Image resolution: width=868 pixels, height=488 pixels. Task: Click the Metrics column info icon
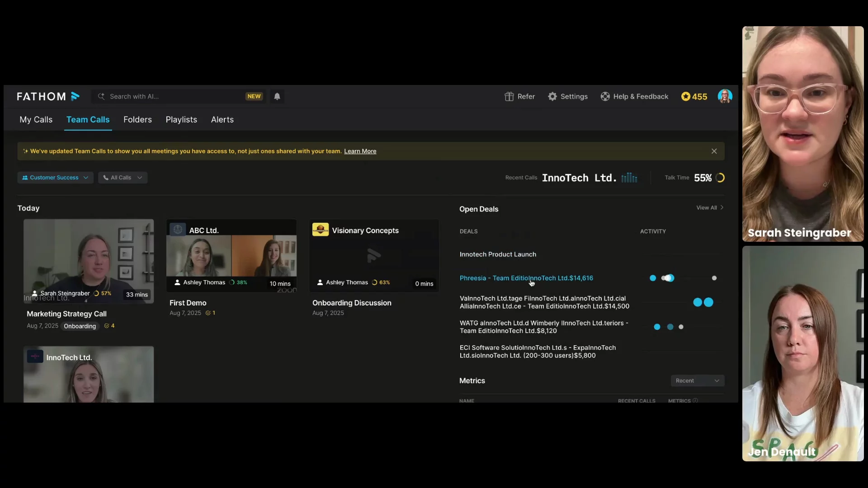(x=695, y=400)
